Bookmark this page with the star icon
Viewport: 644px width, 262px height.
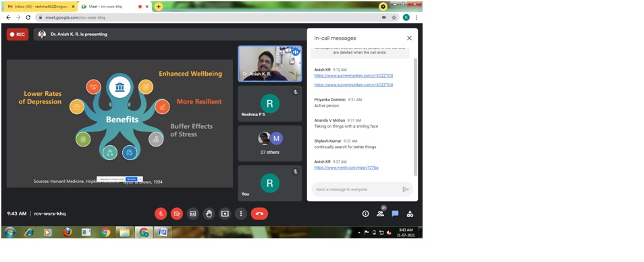[394, 18]
